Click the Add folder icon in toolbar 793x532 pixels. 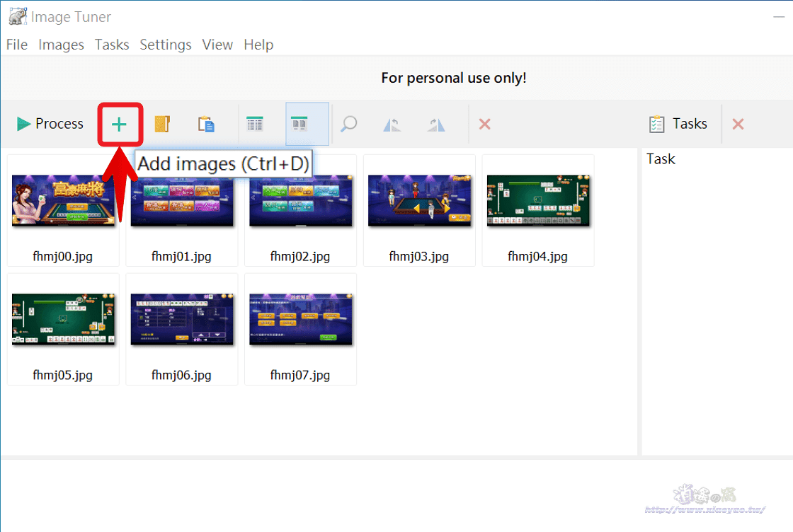click(162, 124)
